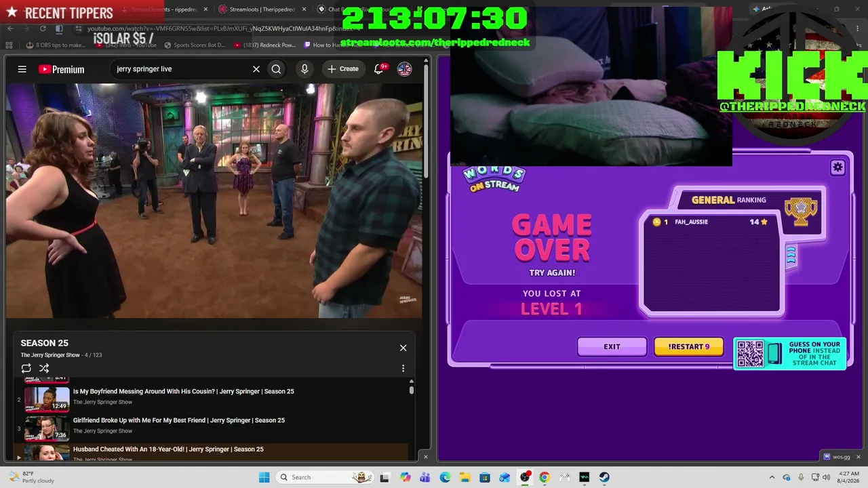
Task: Click 'Is My Boyfriend Messing Around With His Cousin?' title
Action: (184, 391)
